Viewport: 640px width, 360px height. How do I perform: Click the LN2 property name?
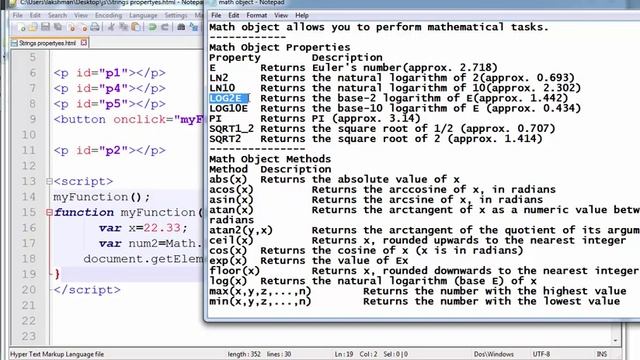click(219, 78)
